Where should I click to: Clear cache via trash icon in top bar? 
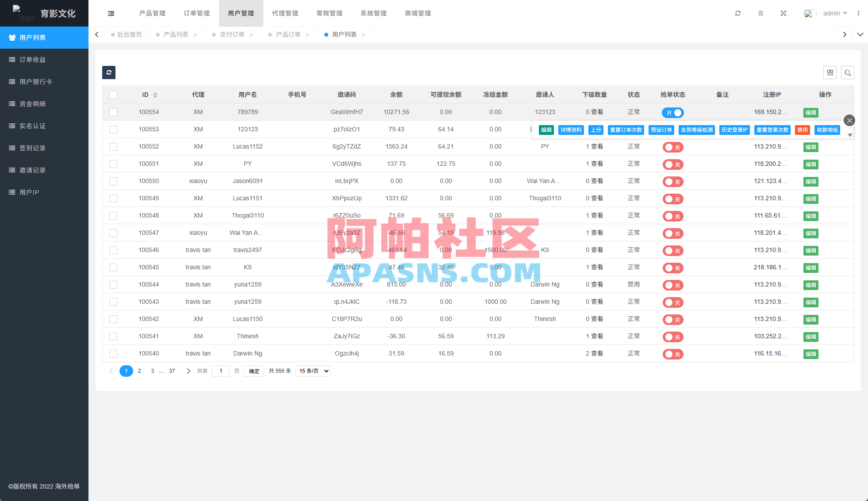(761, 13)
